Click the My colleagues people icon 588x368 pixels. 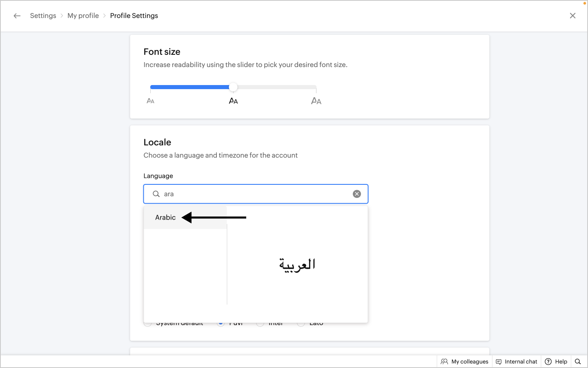click(x=444, y=361)
